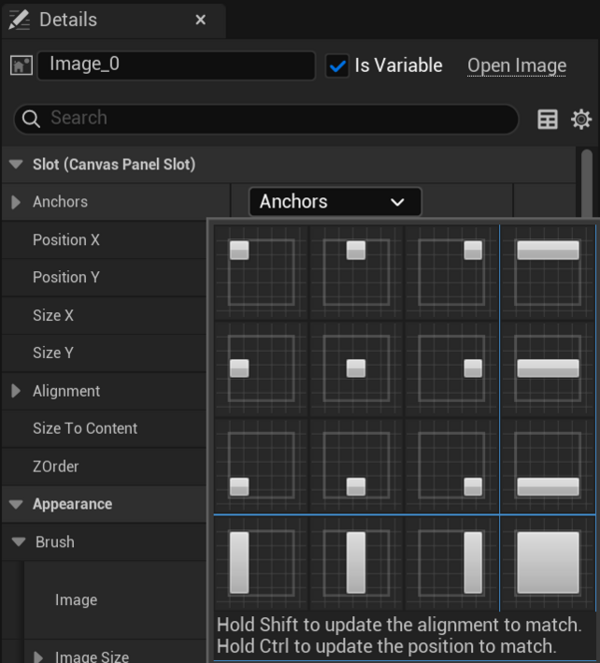Select the center-center anchor preset
Screen dimensions: 600x663
pos(356,368)
